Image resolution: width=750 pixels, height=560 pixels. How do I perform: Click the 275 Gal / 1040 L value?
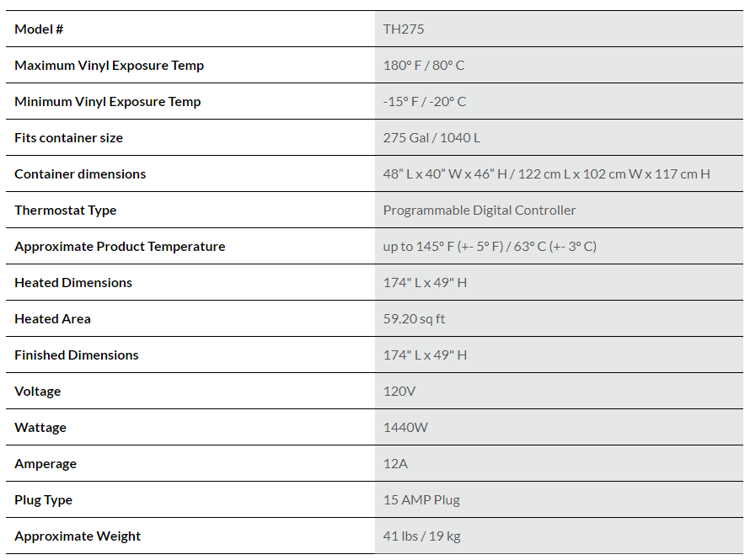(431, 138)
